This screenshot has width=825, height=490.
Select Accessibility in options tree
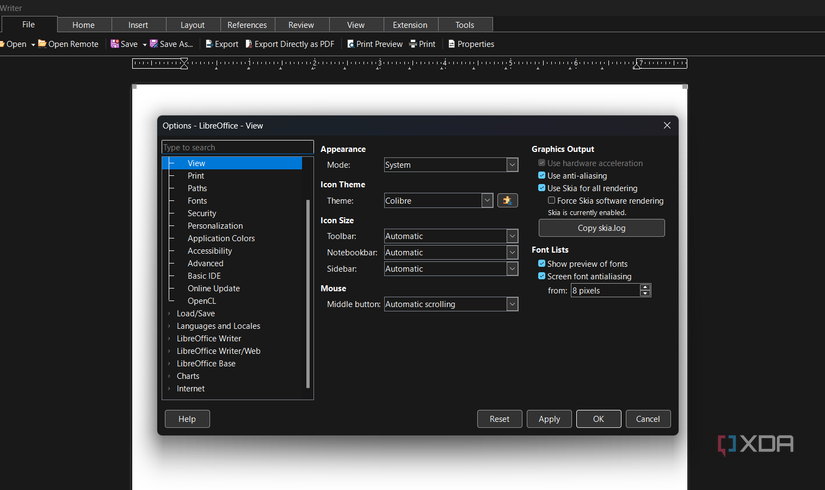(x=210, y=251)
